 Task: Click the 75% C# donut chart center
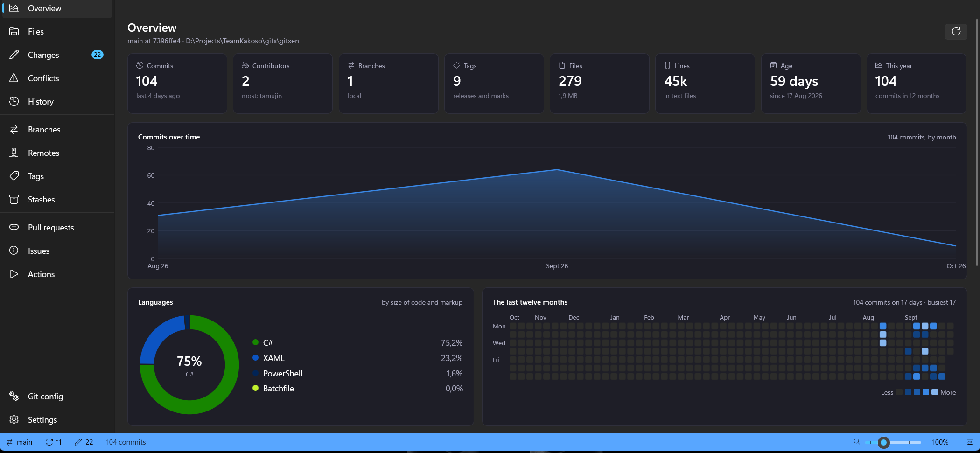[x=189, y=365]
